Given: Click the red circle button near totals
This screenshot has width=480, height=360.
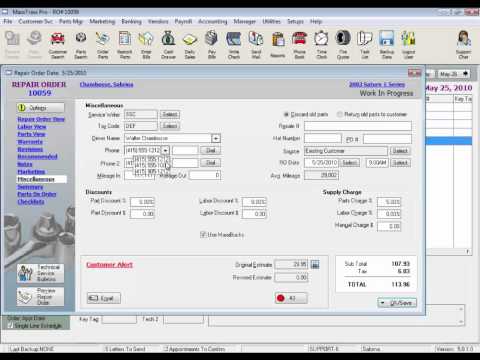Looking at the screenshot, I should [291, 298].
